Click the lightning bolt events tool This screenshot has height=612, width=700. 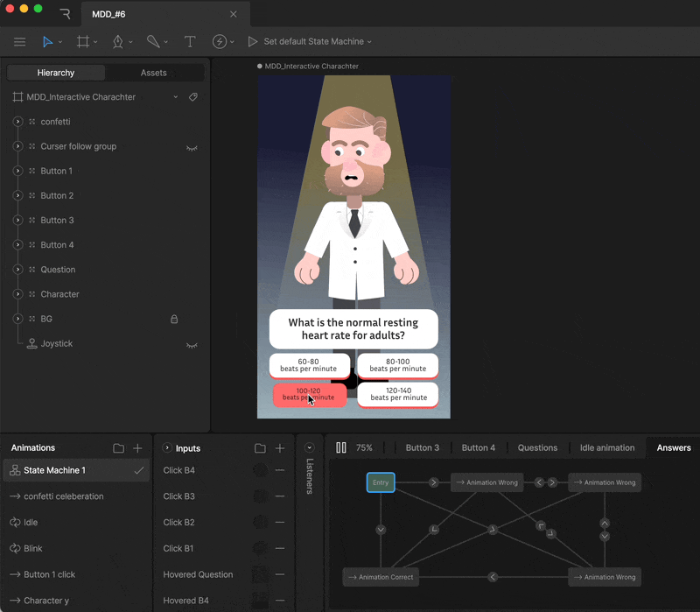tap(220, 42)
